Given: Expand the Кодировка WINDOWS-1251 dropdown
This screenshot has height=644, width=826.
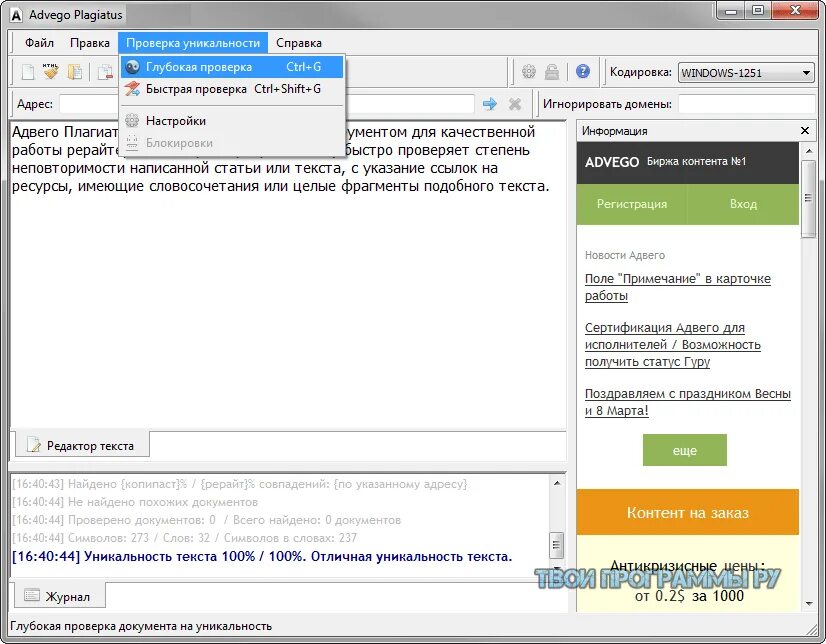Looking at the screenshot, I should pos(746,73).
